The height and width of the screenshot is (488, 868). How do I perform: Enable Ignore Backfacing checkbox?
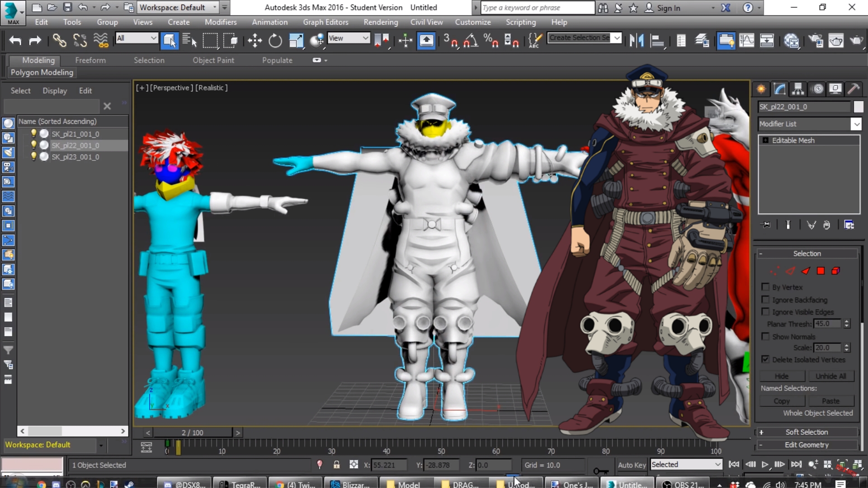(765, 300)
